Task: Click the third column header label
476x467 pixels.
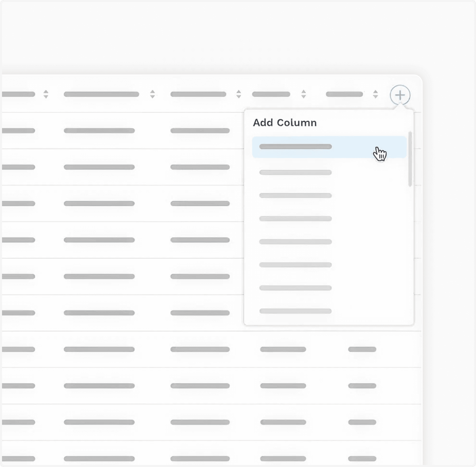Action: click(x=198, y=94)
